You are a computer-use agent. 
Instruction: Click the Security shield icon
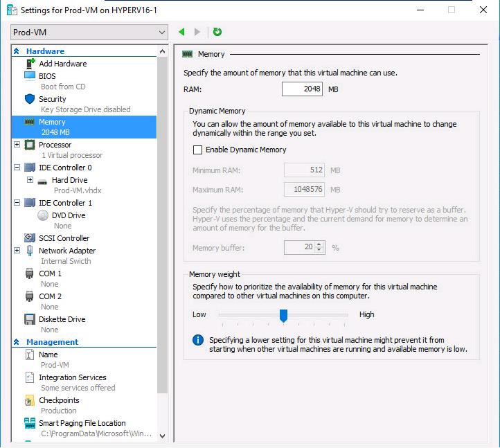pyautogui.click(x=30, y=99)
